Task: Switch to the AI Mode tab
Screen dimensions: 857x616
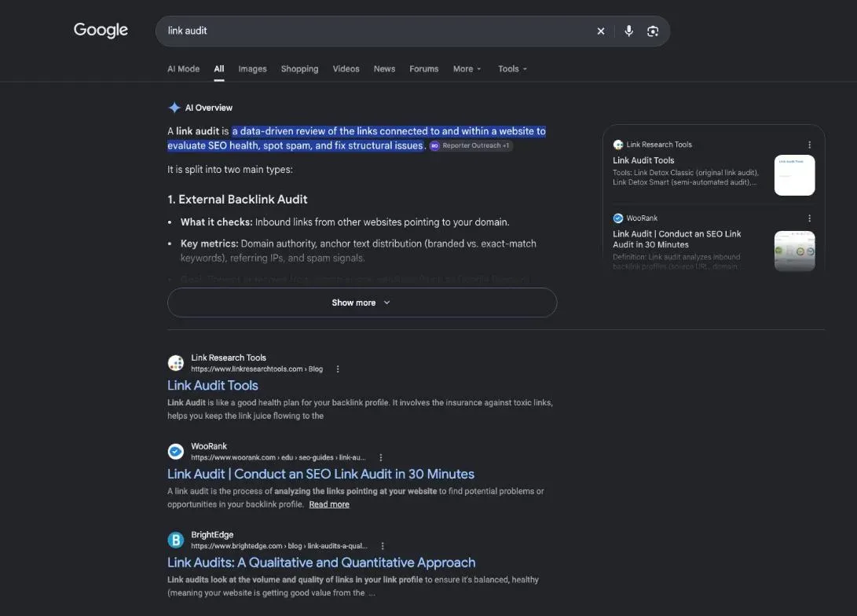Action: [183, 69]
